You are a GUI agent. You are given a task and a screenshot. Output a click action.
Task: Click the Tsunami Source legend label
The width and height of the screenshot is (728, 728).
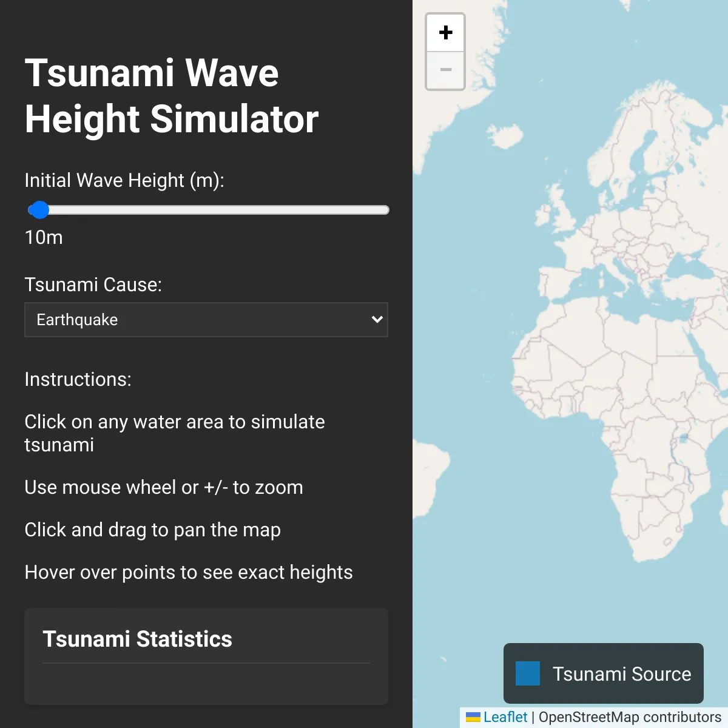pyautogui.click(x=621, y=673)
